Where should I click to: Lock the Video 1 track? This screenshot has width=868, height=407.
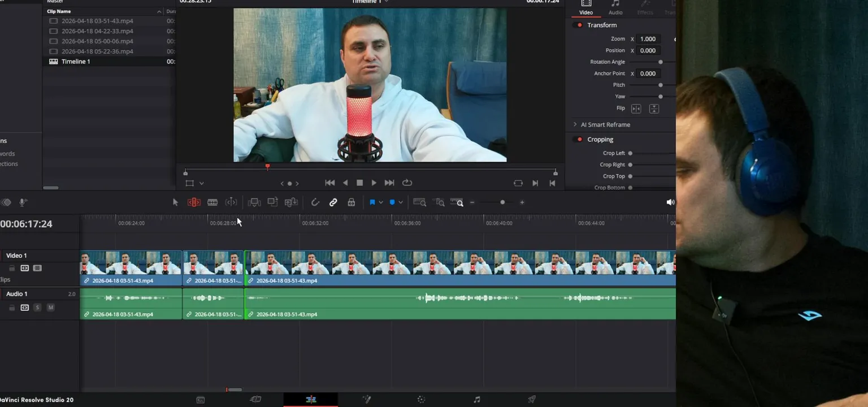coord(12,268)
